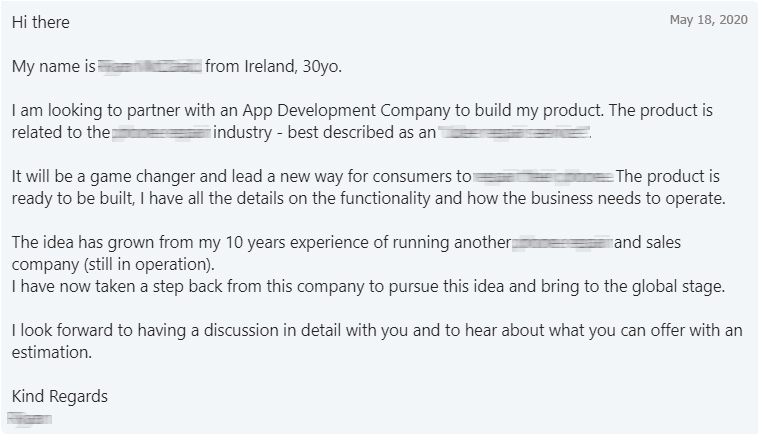
Task: Click the blurred text after 'best described as an'
Action: [x=515, y=132]
